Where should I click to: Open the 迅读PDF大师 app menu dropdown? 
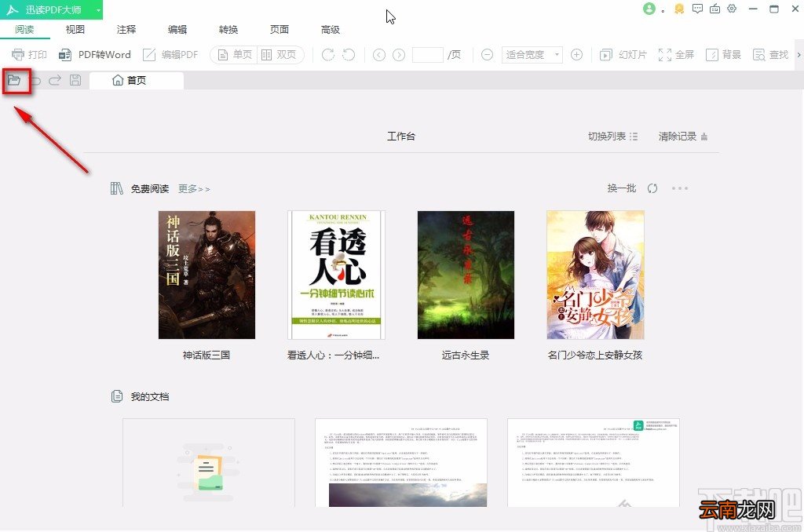(98, 9)
